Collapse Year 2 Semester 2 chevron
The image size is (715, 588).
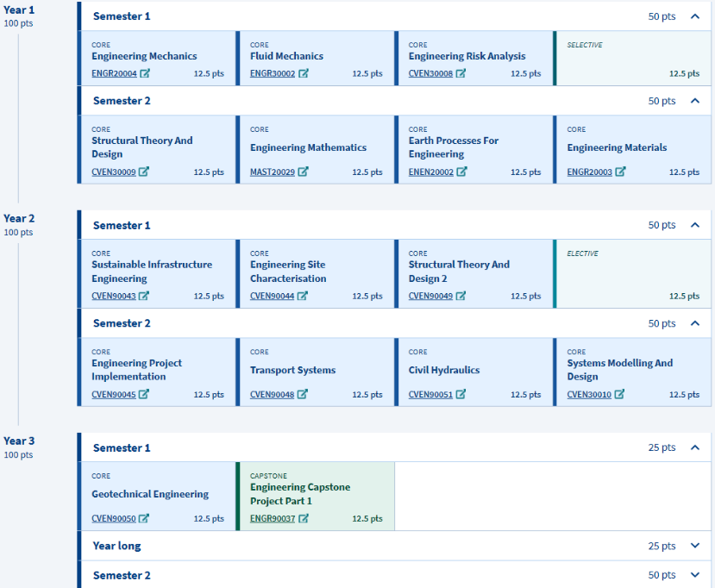pyautogui.click(x=695, y=323)
